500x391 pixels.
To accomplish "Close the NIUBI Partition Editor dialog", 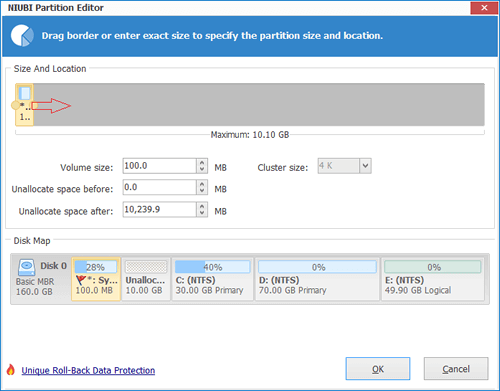I will point(484,8).
